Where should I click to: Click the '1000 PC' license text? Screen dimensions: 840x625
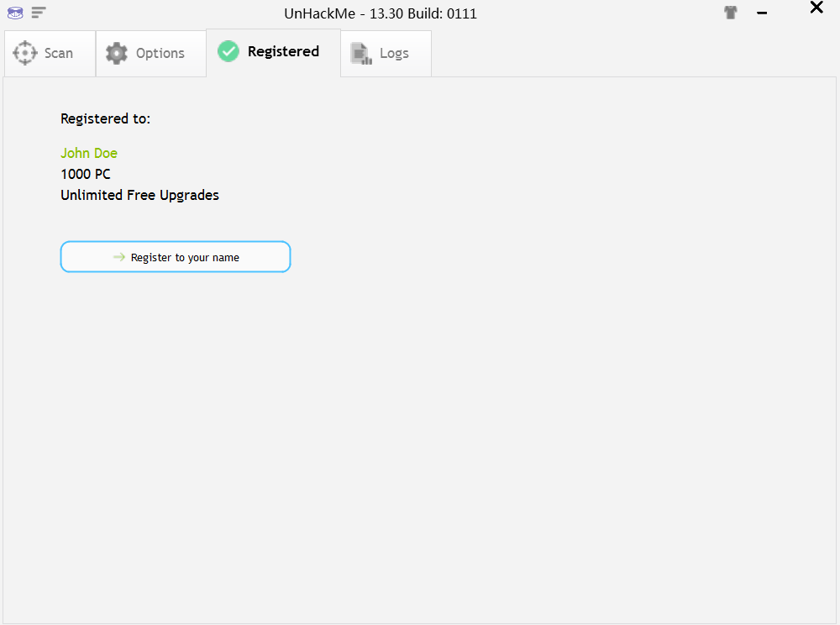[x=86, y=174]
